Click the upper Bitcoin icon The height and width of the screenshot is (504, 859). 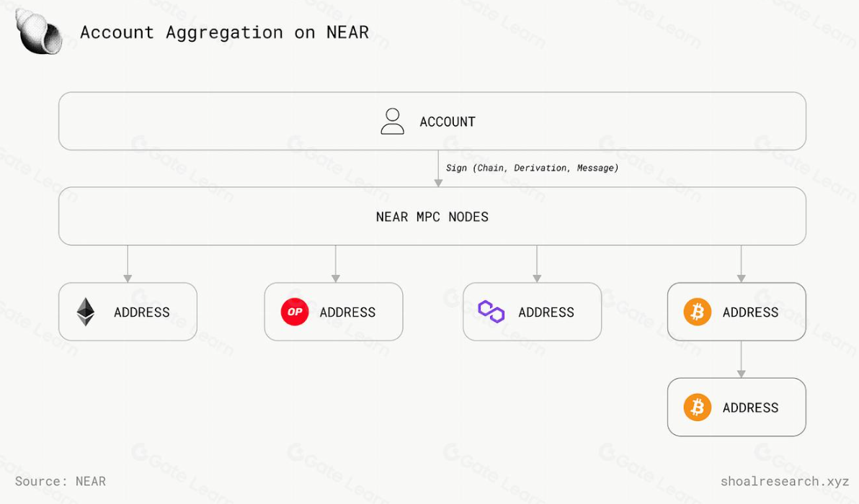point(697,312)
